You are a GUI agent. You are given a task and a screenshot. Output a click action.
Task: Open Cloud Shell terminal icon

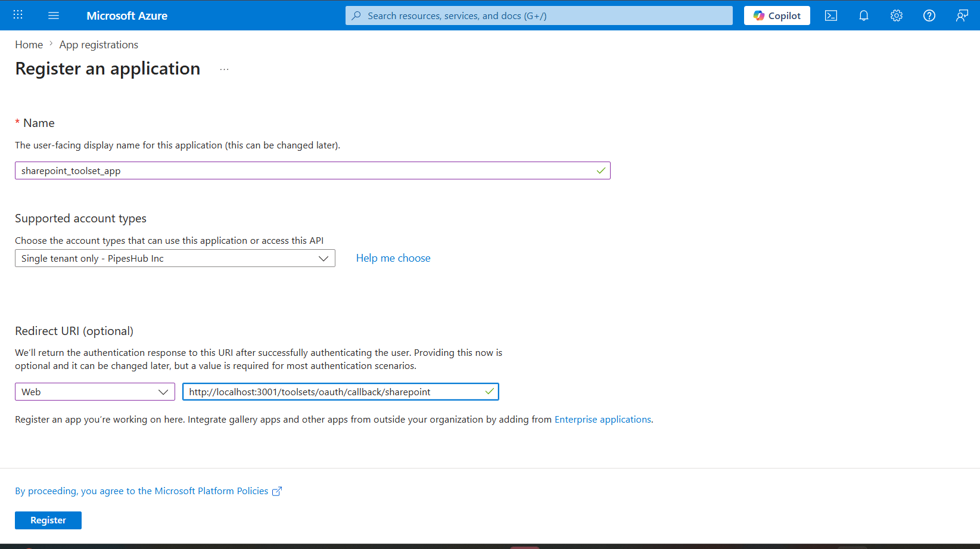click(x=831, y=15)
